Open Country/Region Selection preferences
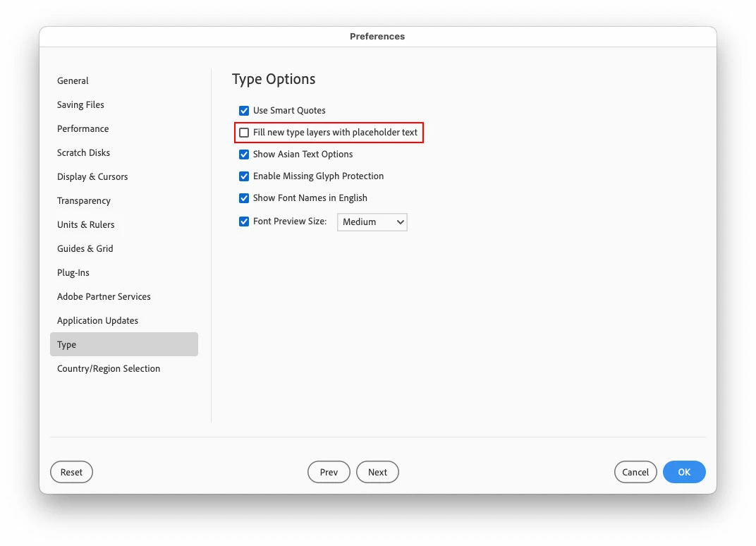The image size is (756, 546). tap(109, 368)
